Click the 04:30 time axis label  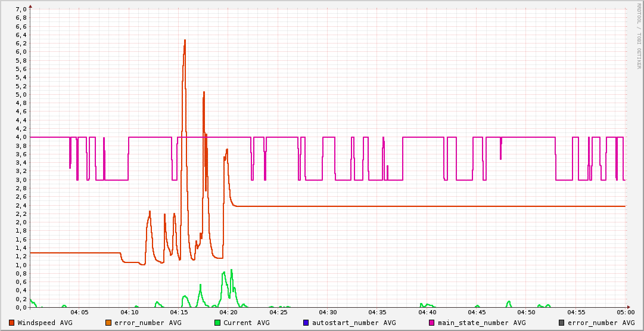tap(328, 313)
